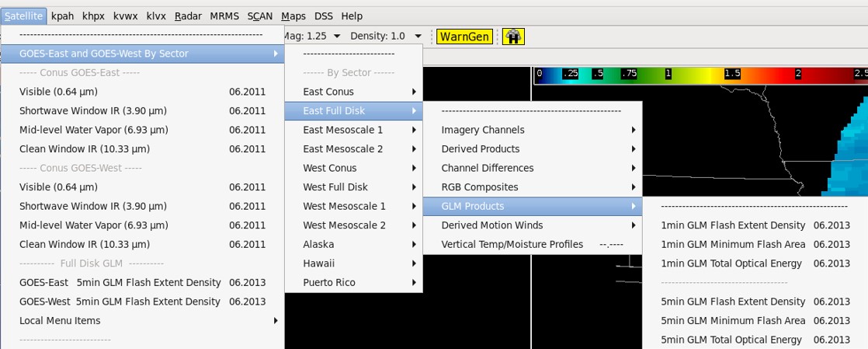Load 5min GLM Total Optical Energy
Viewport: 868px width, 349px height.
pos(755,340)
